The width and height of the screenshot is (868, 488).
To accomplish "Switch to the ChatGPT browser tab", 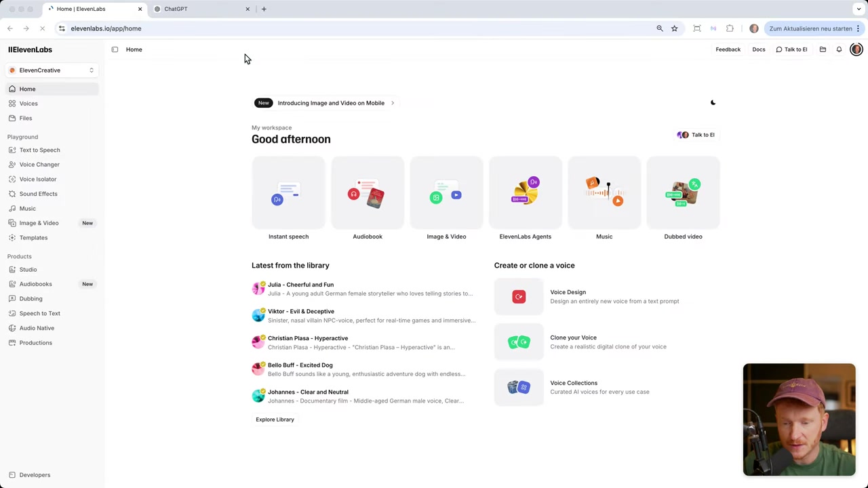I will coord(201,9).
